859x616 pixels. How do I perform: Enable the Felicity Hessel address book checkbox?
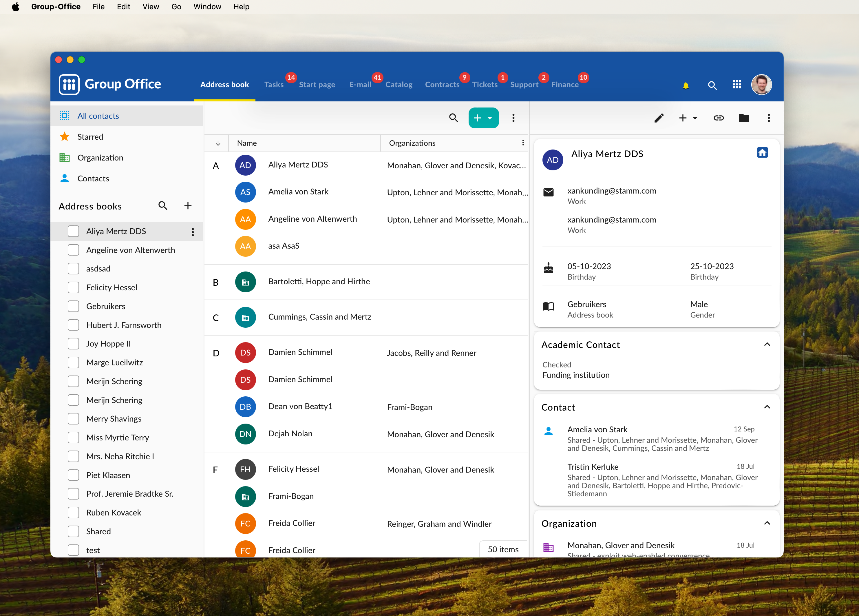click(x=74, y=287)
